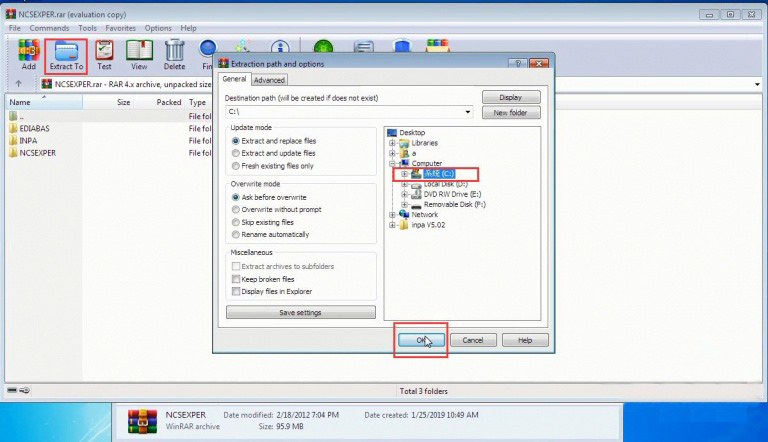Click the drive icon in status bar
Viewport: 768px width, 442px height.
pos(12,390)
